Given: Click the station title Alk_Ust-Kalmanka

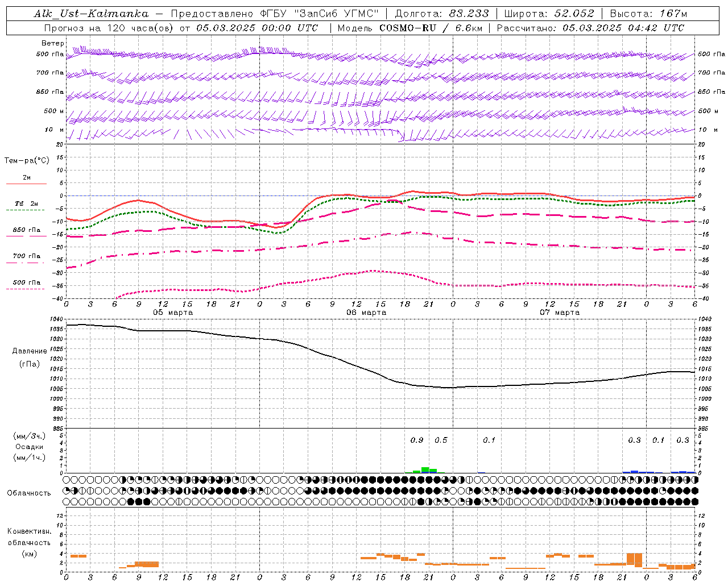Looking at the screenshot, I should point(91,14).
